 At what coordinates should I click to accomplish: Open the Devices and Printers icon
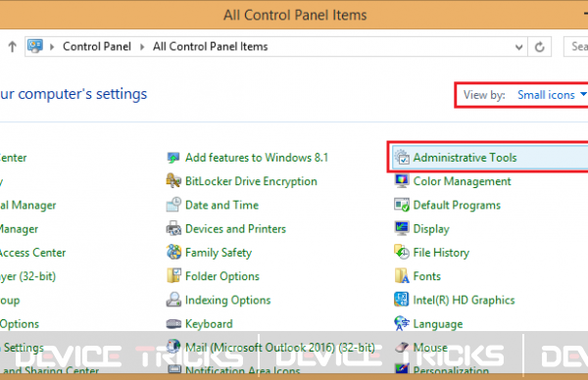point(173,228)
